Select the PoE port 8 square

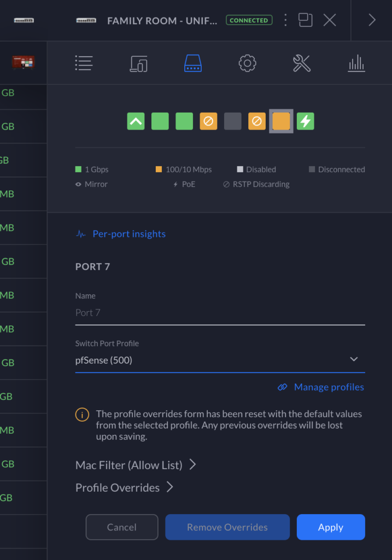coord(306,121)
